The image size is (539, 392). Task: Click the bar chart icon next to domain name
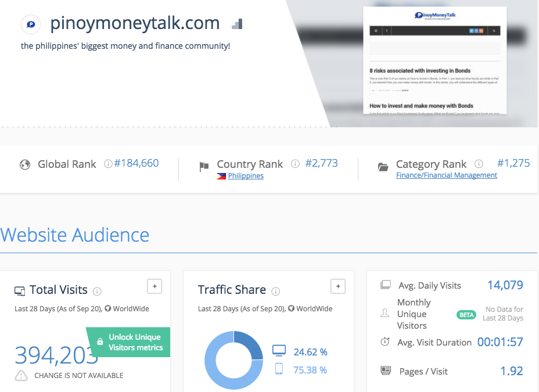click(237, 24)
